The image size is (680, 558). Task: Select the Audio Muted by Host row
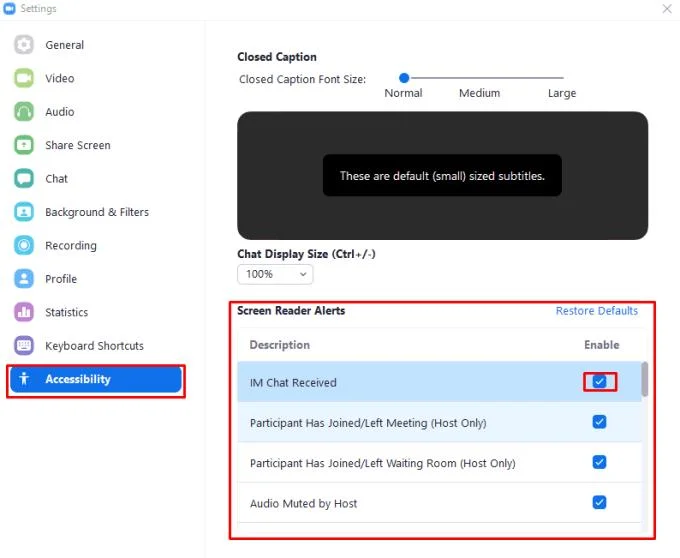point(439,503)
